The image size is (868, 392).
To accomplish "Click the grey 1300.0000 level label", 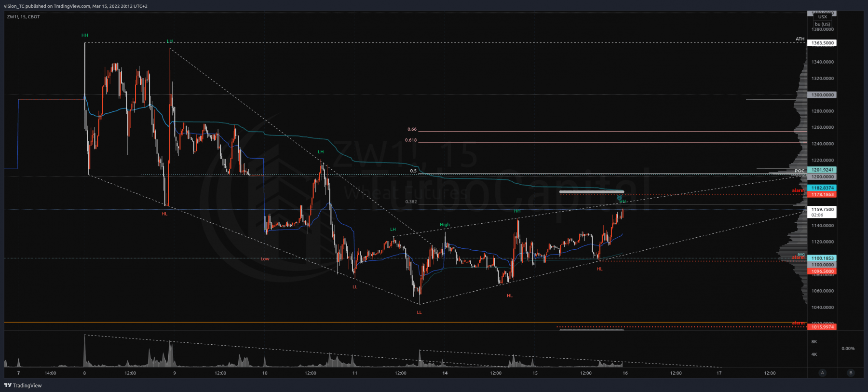I will (822, 95).
